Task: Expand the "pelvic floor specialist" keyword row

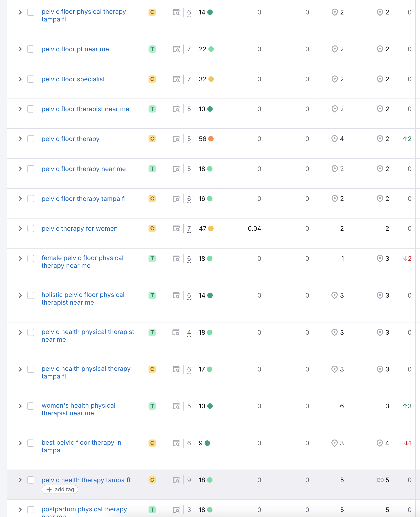Action: (x=20, y=79)
